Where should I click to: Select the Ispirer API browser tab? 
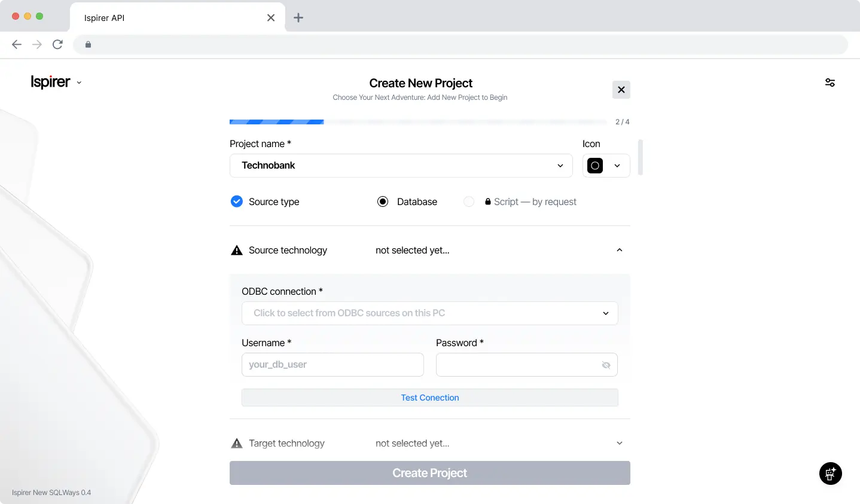[178, 18]
